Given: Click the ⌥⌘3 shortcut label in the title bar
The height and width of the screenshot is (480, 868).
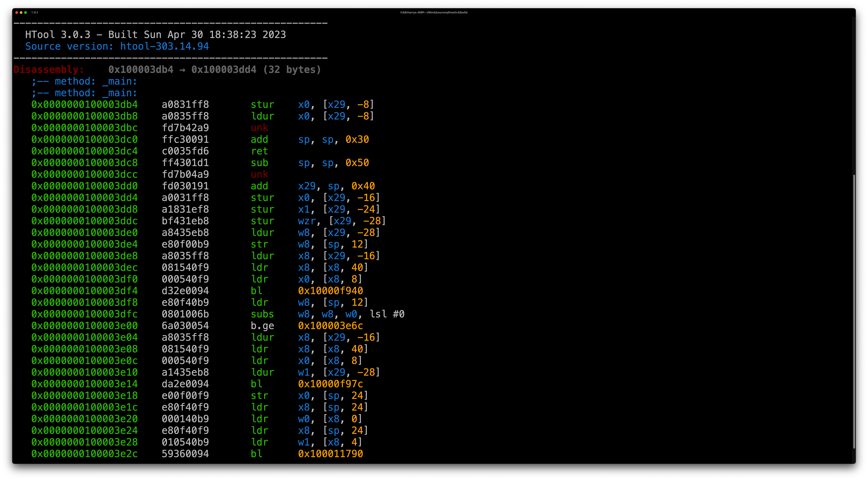Looking at the screenshot, I should [x=35, y=13].
